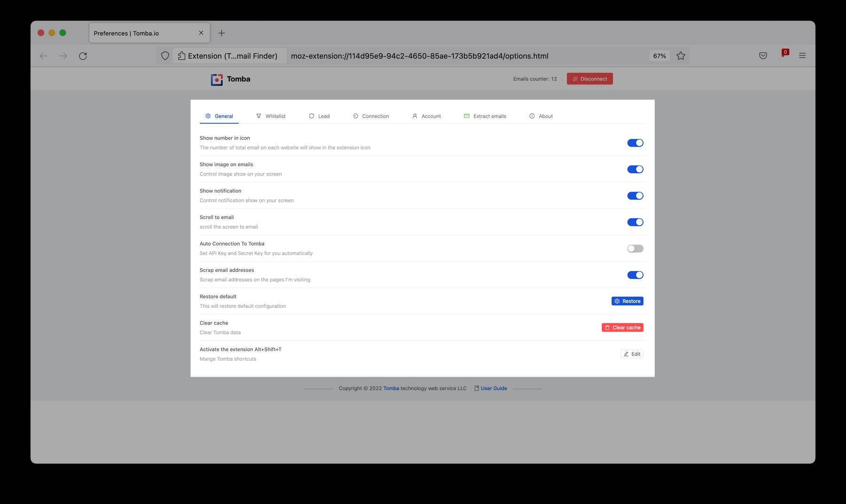Viewport: 846px width, 504px height.
Task: Click the Edit shortcuts button
Action: tap(632, 354)
